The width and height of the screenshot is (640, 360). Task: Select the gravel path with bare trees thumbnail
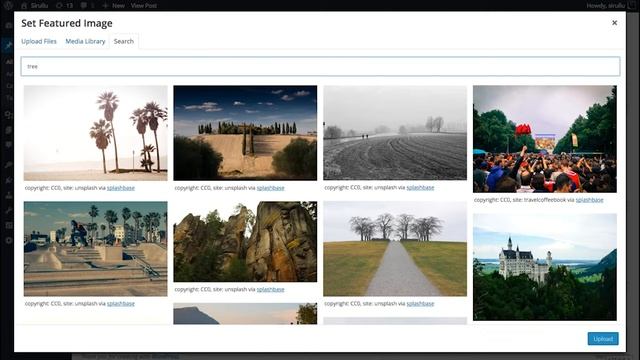[395, 249]
